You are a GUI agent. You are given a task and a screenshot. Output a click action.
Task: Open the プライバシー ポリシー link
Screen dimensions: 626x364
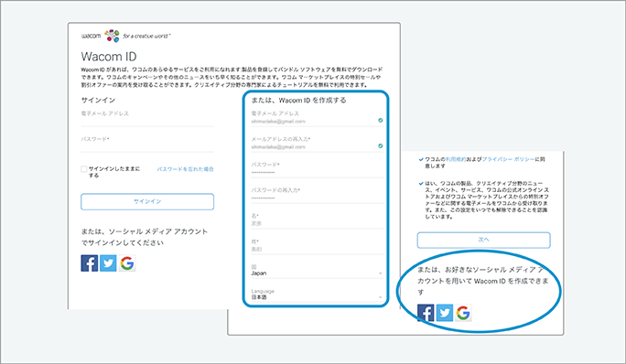[508, 159]
